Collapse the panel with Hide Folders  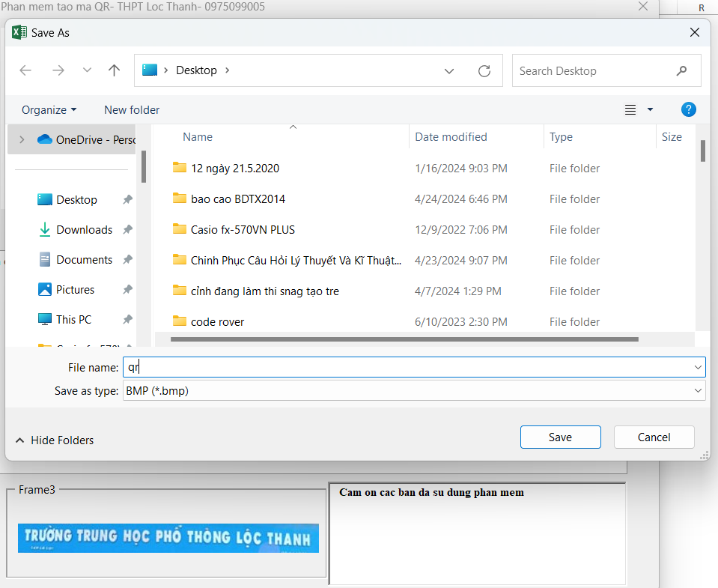55,440
